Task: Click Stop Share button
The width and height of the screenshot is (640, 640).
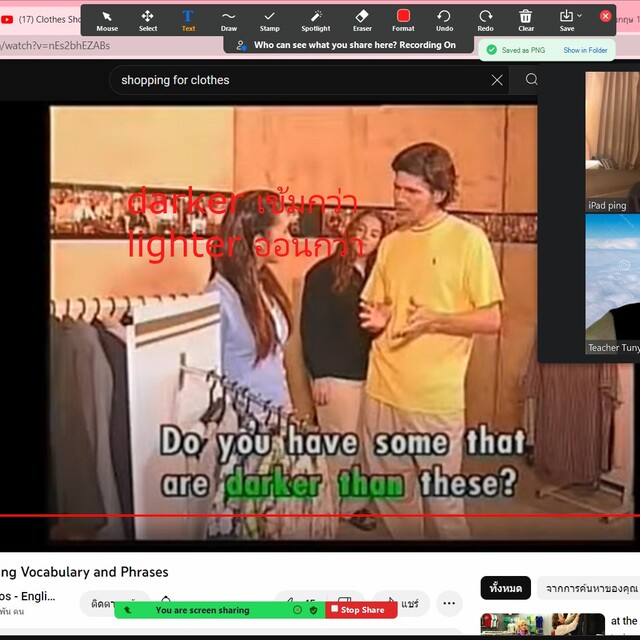Action: pyautogui.click(x=361, y=610)
